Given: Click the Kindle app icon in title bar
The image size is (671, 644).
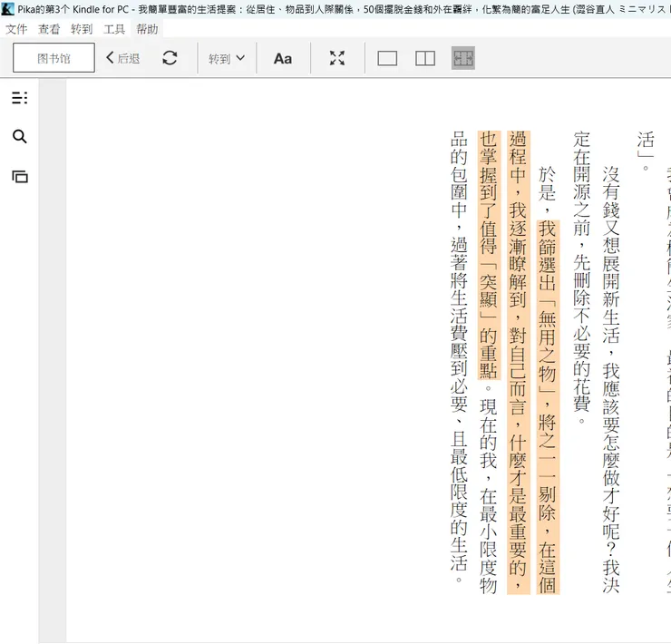Looking at the screenshot, I should [x=7, y=8].
